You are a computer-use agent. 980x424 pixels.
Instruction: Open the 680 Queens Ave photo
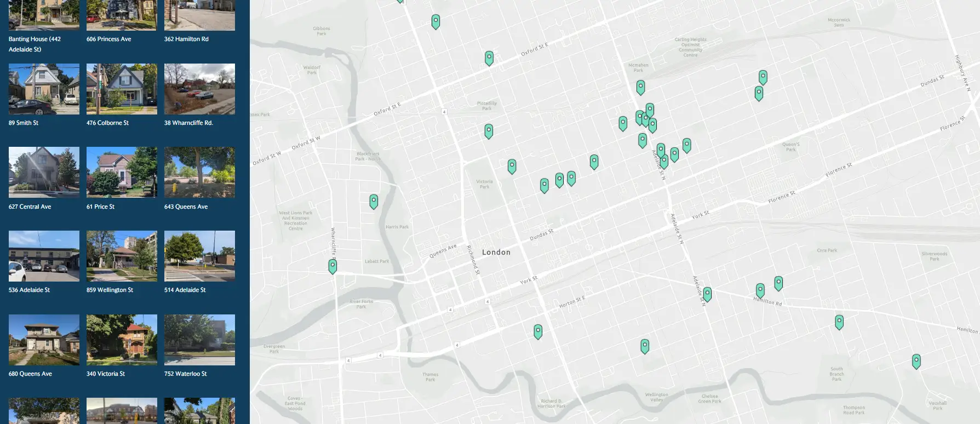44,340
